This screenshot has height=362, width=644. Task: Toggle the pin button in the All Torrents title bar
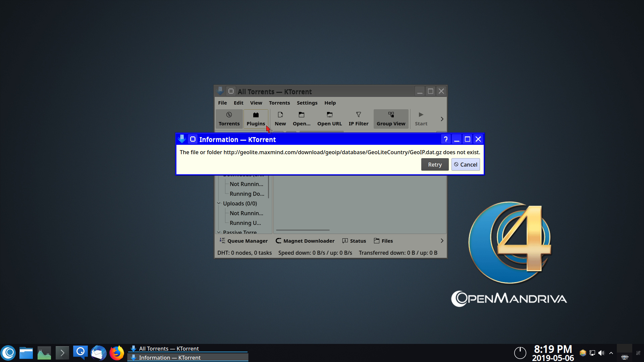231,91
